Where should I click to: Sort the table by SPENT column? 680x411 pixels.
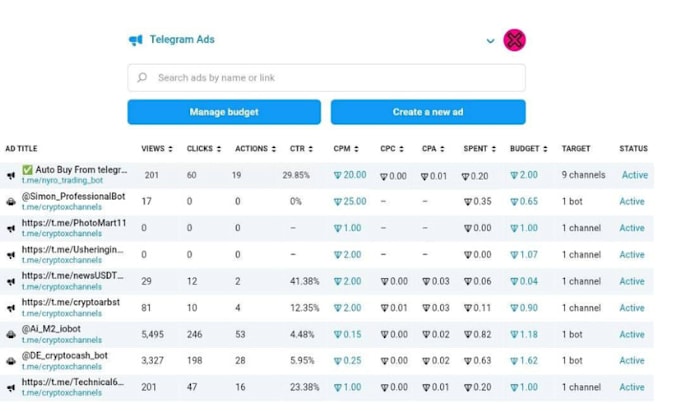(480, 149)
